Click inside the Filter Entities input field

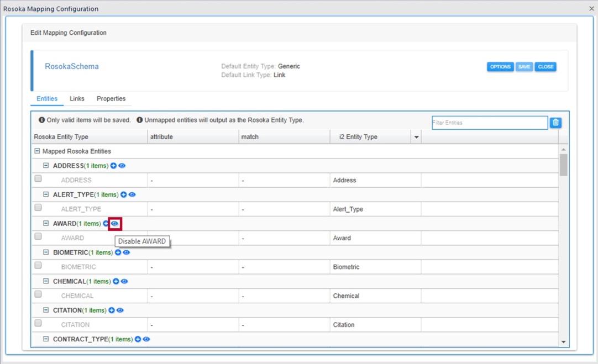tap(489, 122)
